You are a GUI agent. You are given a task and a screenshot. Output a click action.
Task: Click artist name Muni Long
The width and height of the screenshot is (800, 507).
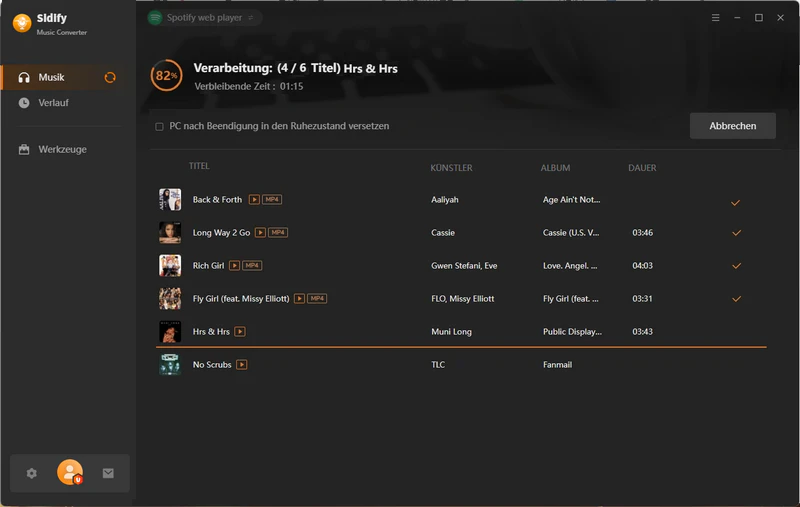451,332
